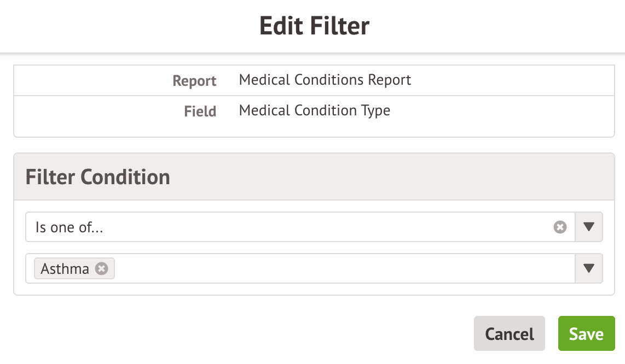Click the gray Filter Condition header bar background
Image resolution: width=625 pixels, height=364 pixels.
(x=383, y=177)
